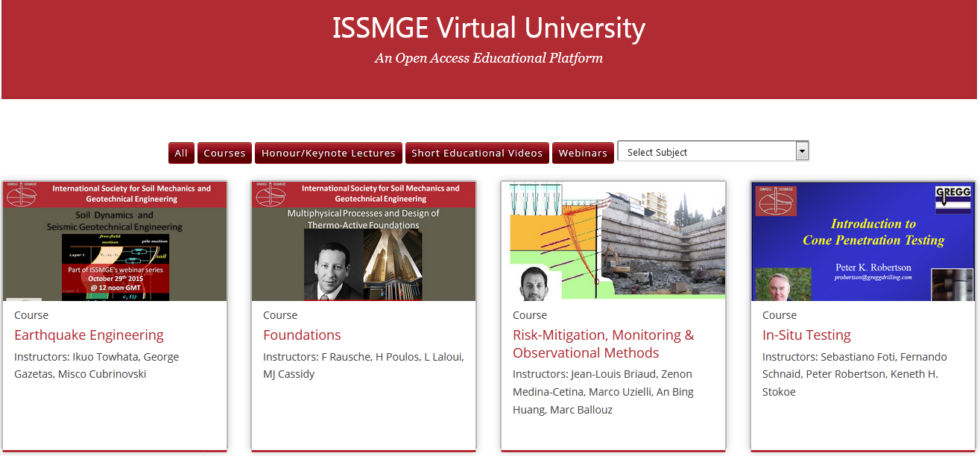The width and height of the screenshot is (980, 456).
Task: Open Risk-Mitigation, Monitoring & Observational Methods course
Action: (x=604, y=344)
